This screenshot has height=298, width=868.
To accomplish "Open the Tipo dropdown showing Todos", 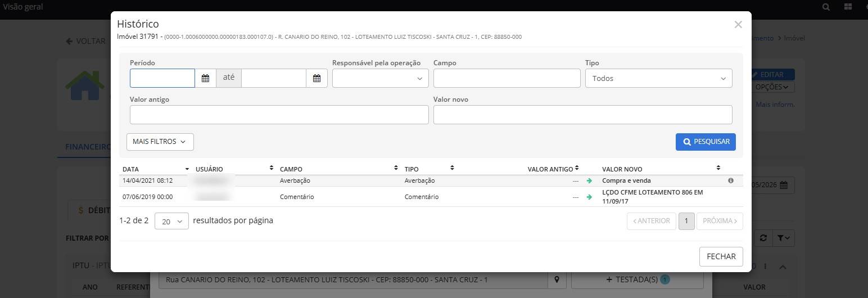I will tap(658, 78).
